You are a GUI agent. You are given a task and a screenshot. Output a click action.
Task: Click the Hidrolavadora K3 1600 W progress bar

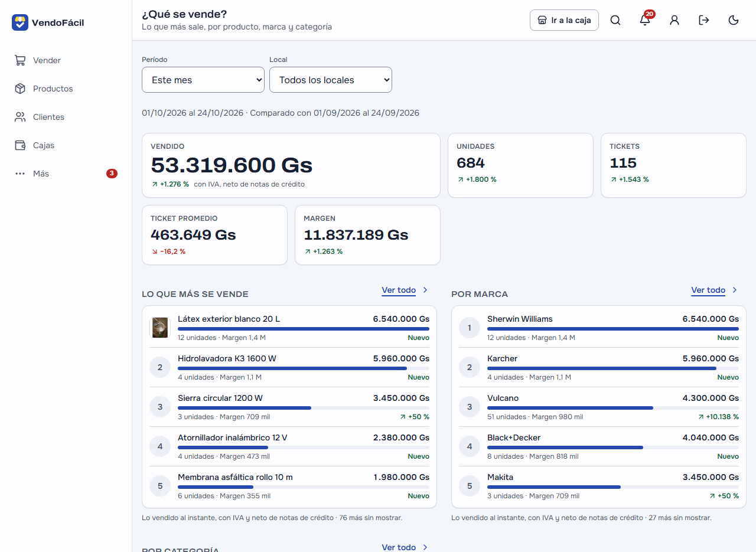point(304,368)
